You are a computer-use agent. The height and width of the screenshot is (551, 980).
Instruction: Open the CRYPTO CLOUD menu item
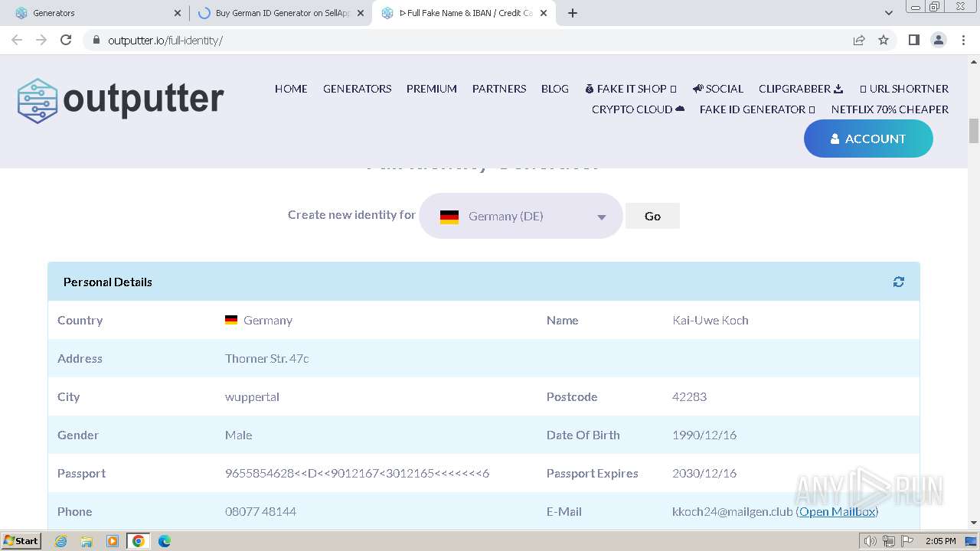coord(638,109)
